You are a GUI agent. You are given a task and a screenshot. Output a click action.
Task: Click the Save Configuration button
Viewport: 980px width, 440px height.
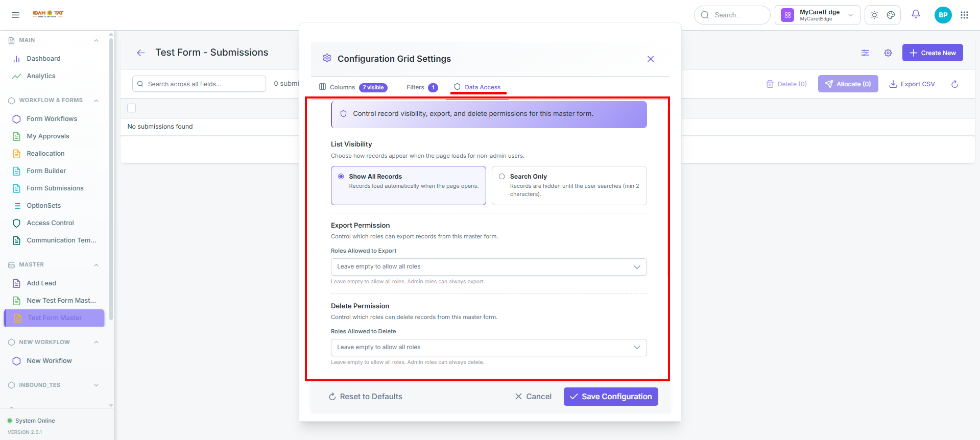tap(611, 397)
